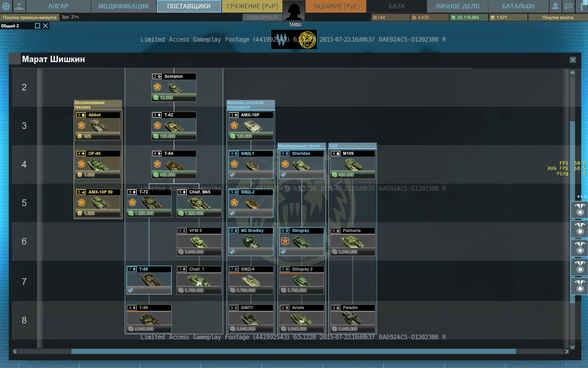The width and height of the screenshot is (588, 368).
Task: Click the horizontal scrollbar track
Action: coord(293,351)
